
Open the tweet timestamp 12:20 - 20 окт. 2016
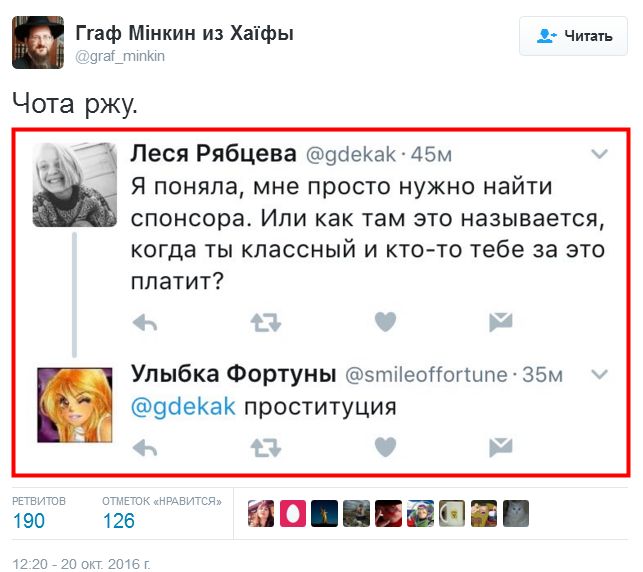tap(81, 564)
